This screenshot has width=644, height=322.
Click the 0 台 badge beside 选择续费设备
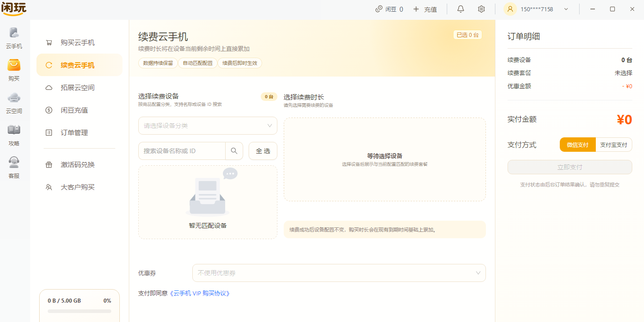(269, 96)
